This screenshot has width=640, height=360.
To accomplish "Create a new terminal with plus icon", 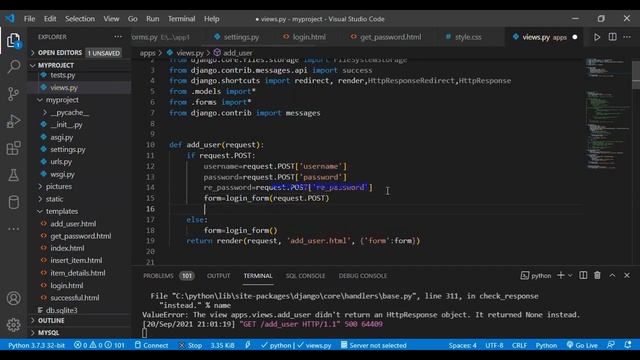I will pyautogui.click(x=560, y=276).
